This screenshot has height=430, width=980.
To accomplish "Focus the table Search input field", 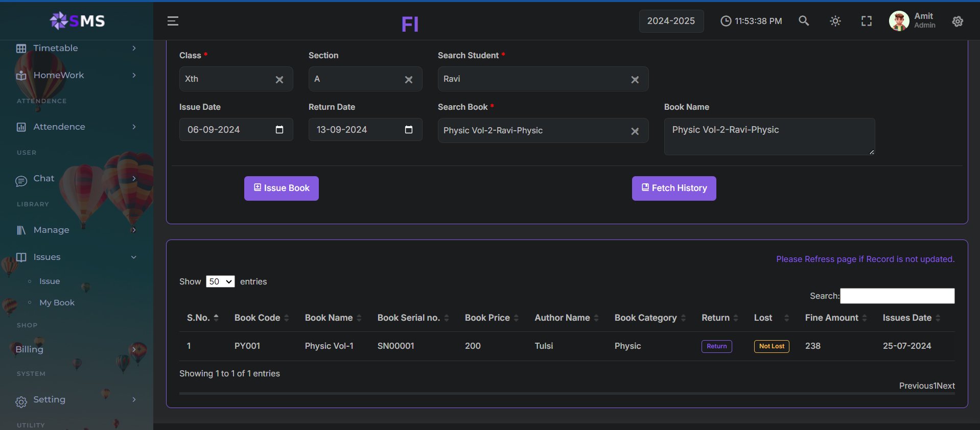I will pos(897,296).
